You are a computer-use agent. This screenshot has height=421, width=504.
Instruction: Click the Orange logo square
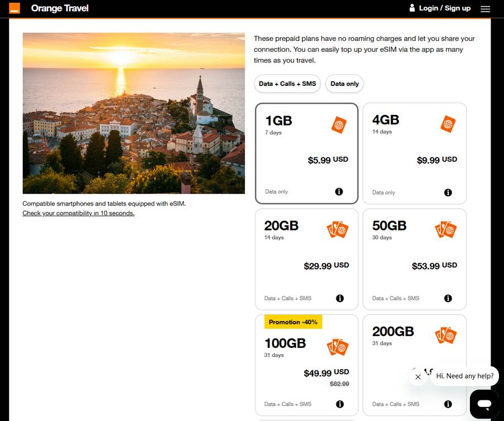pos(15,8)
